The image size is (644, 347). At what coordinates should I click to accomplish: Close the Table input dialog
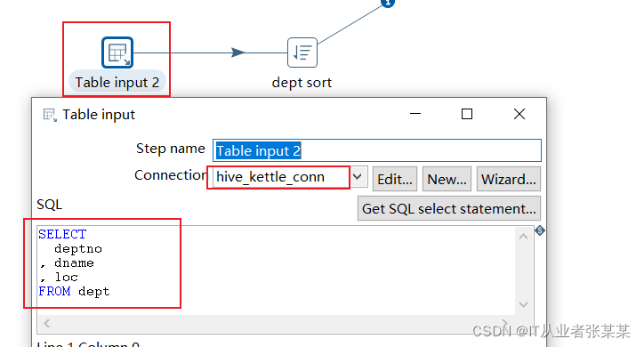click(x=519, y=114)
